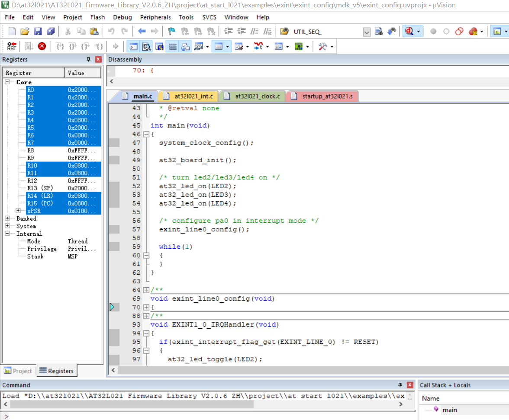
Task: Open the Analysis windows icon
Action: 259,47
